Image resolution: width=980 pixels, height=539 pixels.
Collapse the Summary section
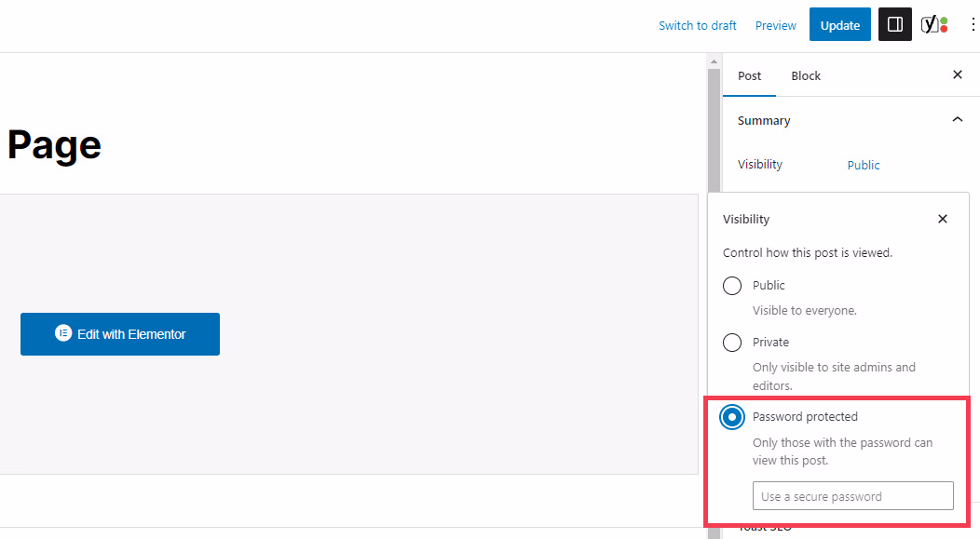(958, 119)
